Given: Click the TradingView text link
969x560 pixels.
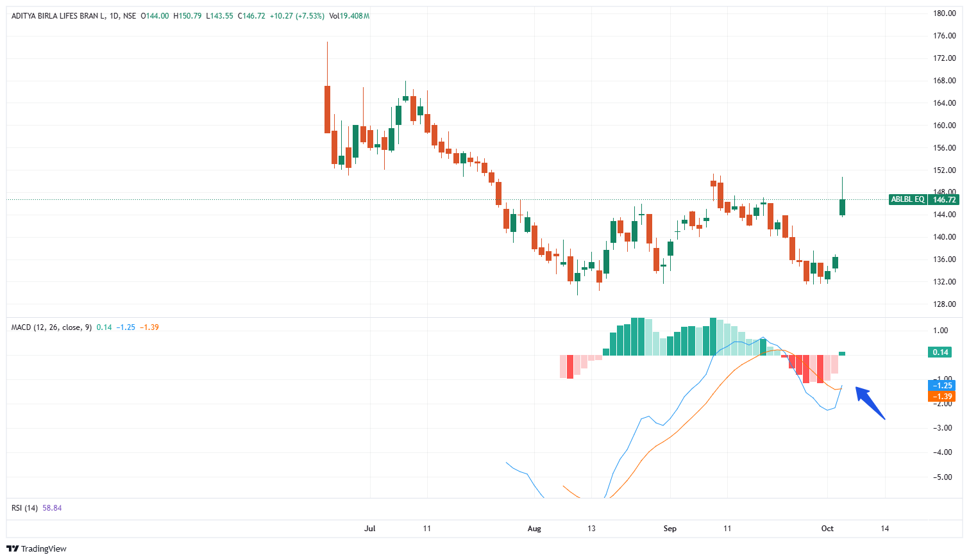Looking at the screenshot, I should click(44, 549).
